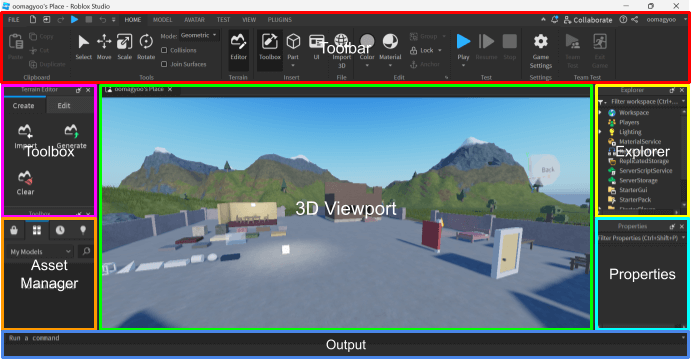Toggle the Join Surfaces checkbox

click(x=164, y=64)
